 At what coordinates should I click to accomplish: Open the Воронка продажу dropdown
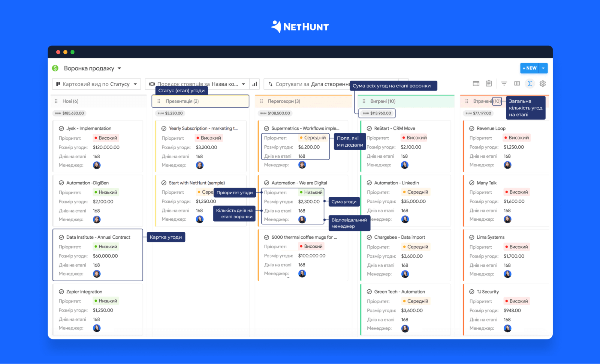point(119,68)
